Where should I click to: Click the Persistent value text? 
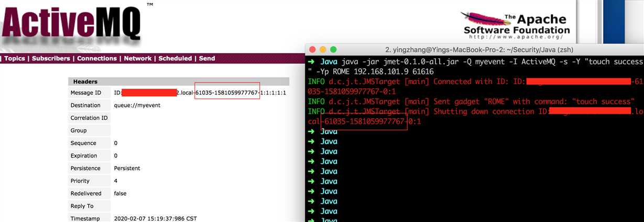127,168
